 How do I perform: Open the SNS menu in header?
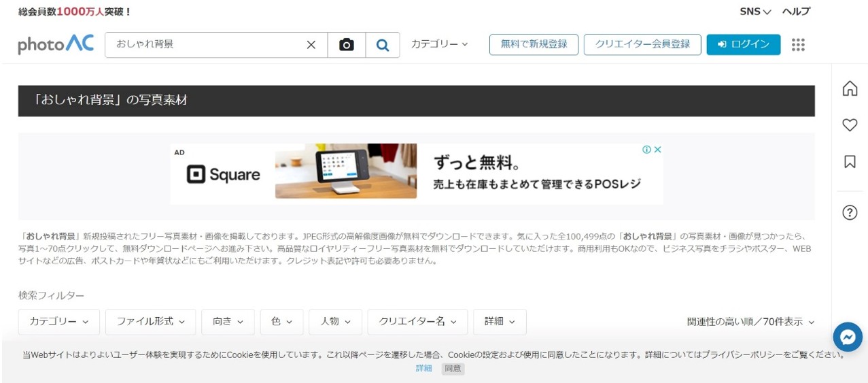(x=754, y=12)
